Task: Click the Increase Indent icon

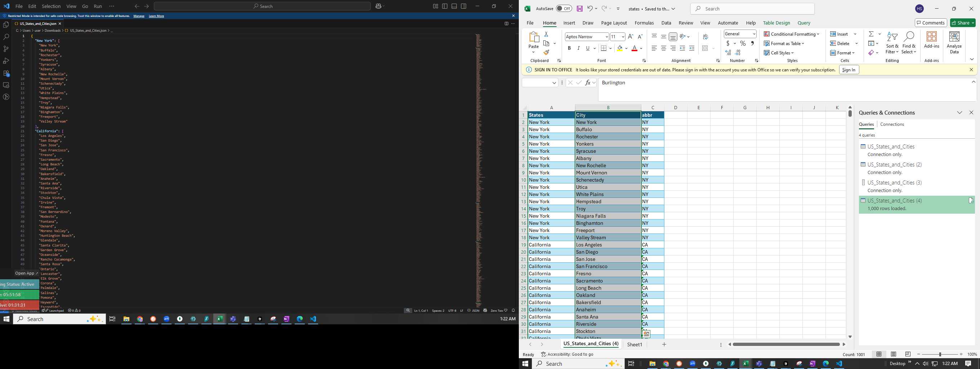Action: coord(692,48)
